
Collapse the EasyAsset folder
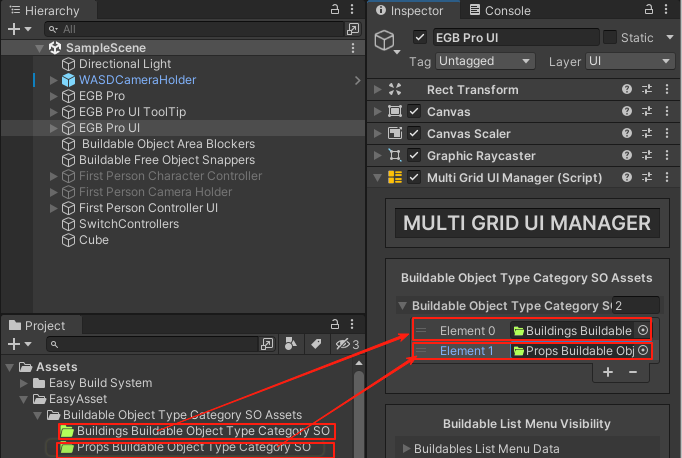point(23,399)
